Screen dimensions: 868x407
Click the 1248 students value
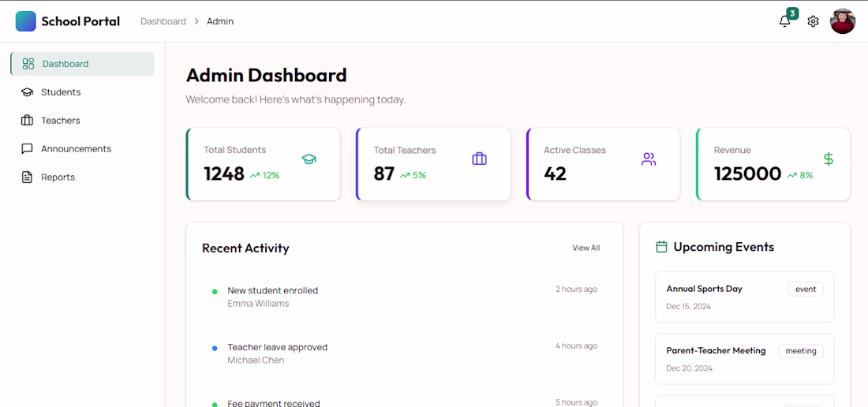click(x=224, y=174)
